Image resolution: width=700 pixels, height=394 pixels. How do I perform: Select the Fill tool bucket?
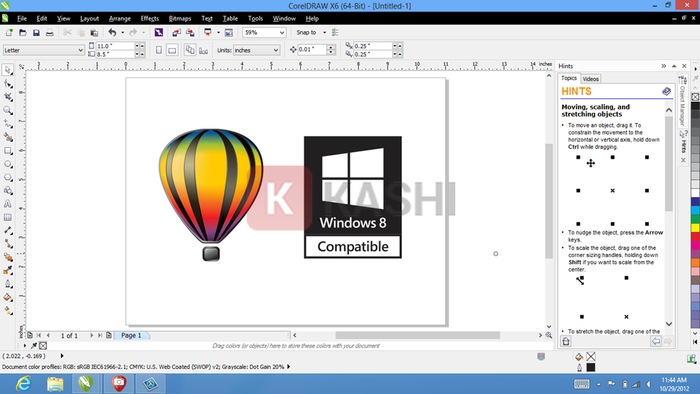pyautogui.click(x=8, y=297)
